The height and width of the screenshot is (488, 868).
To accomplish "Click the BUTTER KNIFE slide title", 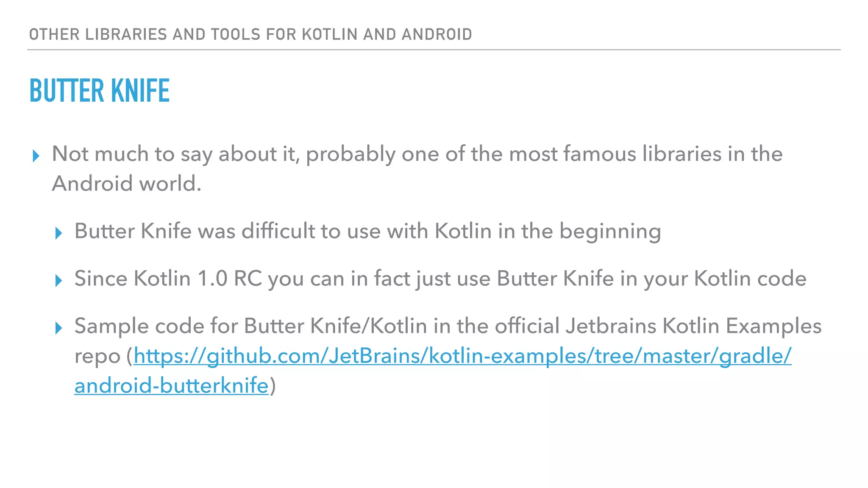I will (x=100, y=91).
